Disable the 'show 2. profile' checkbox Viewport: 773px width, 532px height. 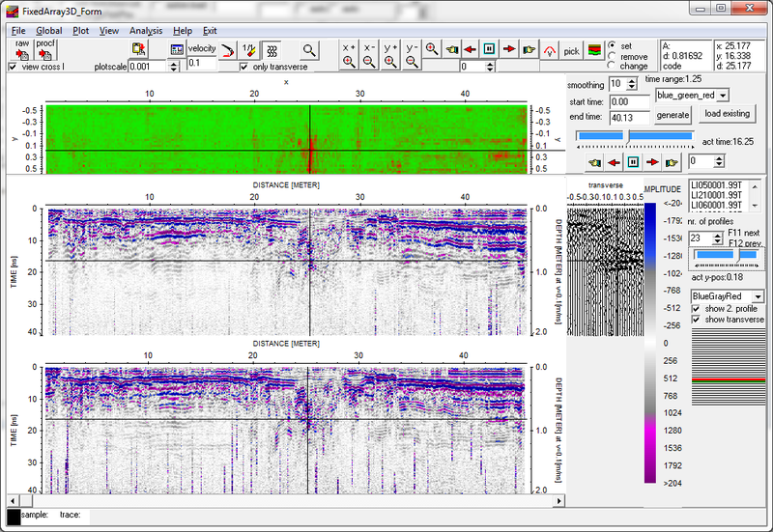(698, 309)
